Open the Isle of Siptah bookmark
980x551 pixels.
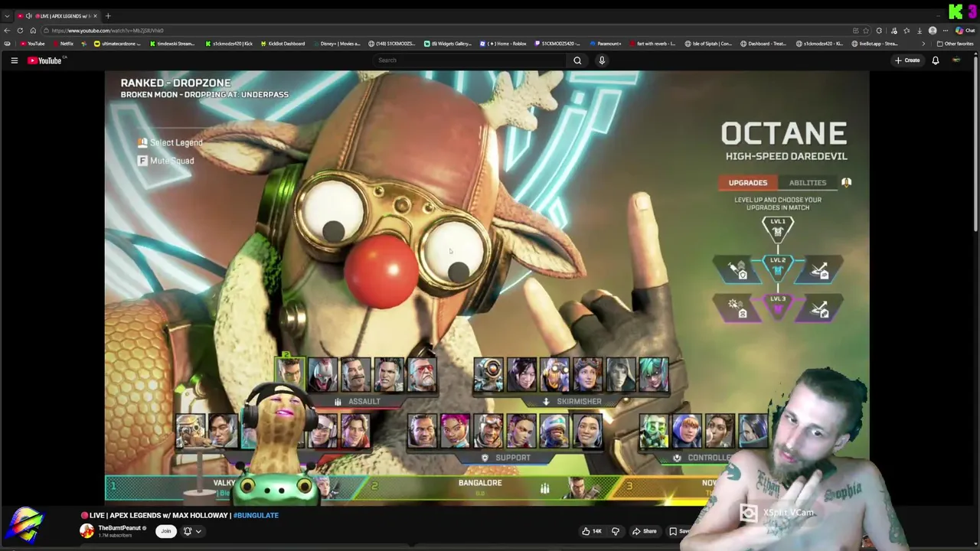[x=708, y=44]
